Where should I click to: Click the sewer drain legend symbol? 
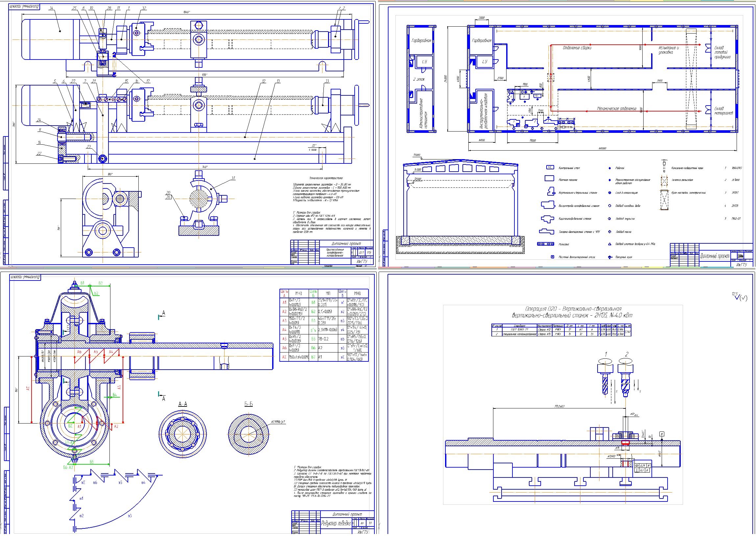pos(609,193)
